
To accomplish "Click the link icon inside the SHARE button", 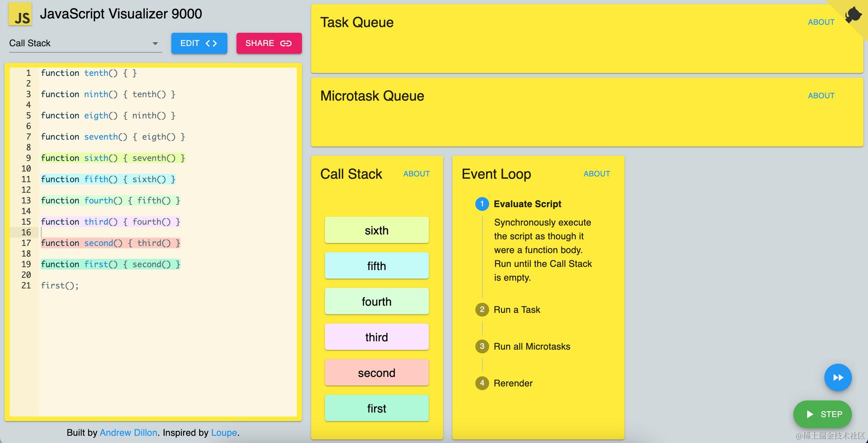I will [285, 43].
